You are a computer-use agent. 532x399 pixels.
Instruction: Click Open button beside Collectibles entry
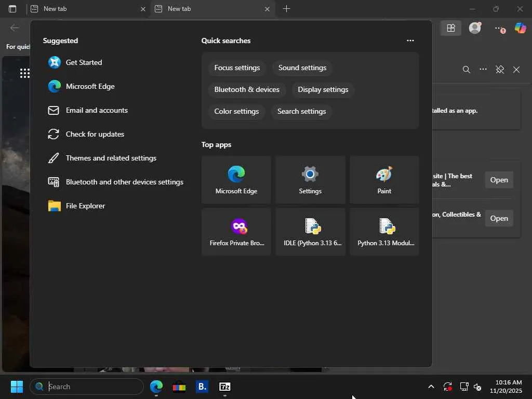pyautogui.click(x=499, y=218)
